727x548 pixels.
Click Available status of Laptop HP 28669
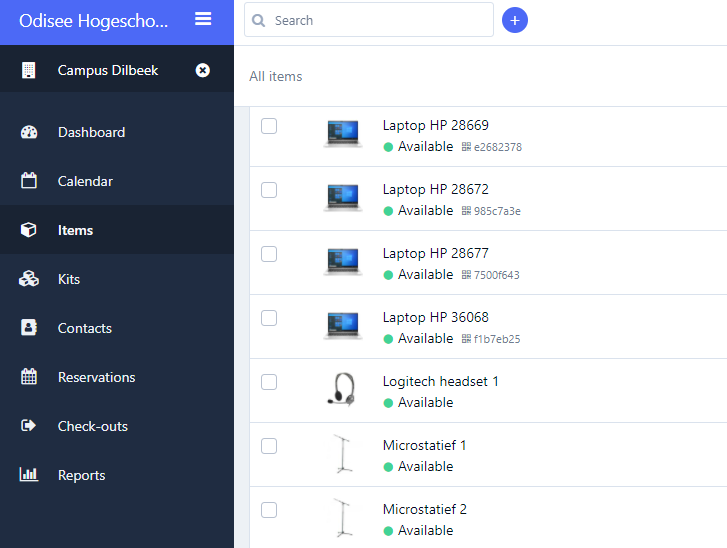click(x=425, y=147)
